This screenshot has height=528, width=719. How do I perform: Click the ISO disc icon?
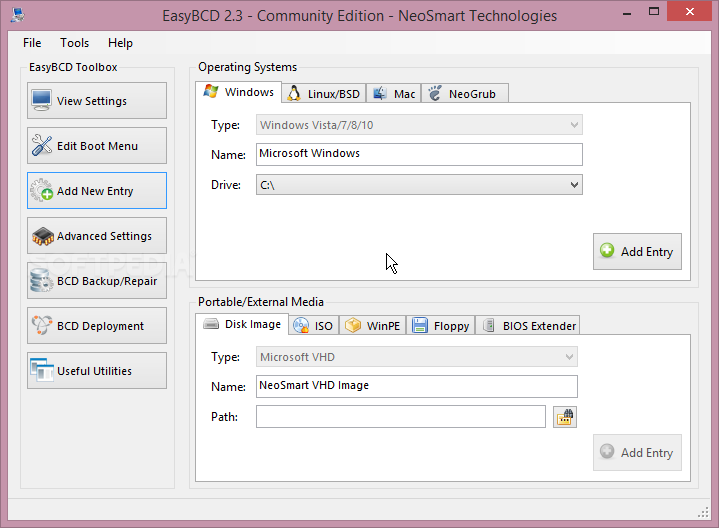pyautogui.click(x=301, y=325)
